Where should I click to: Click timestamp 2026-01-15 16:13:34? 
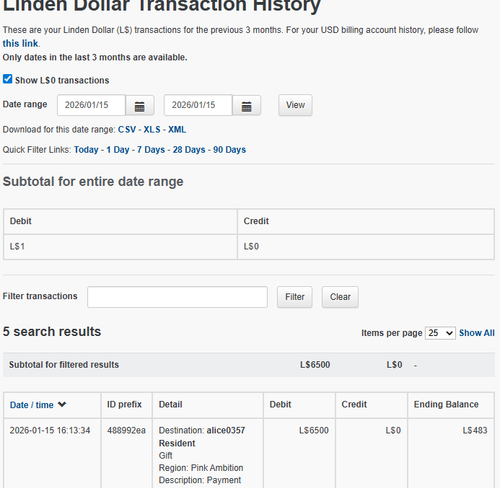point(50,430)
